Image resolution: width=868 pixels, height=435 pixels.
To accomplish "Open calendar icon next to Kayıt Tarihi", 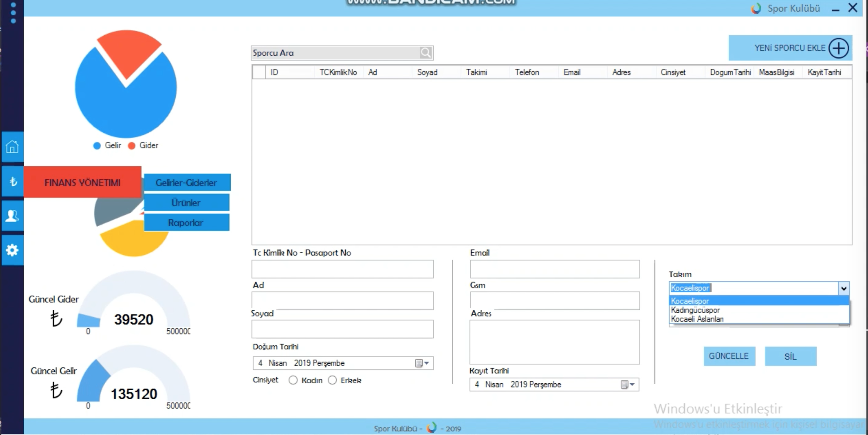I will [625, 385].
